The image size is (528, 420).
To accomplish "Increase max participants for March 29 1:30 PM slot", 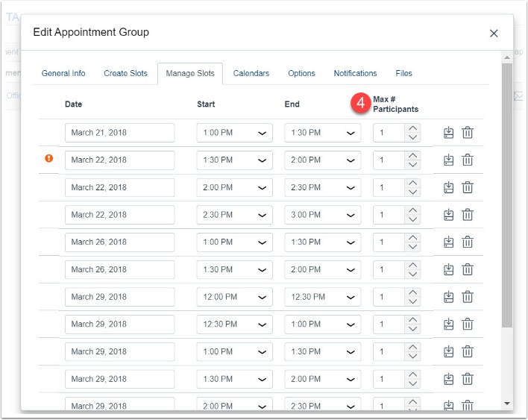I will coord(412,375).
